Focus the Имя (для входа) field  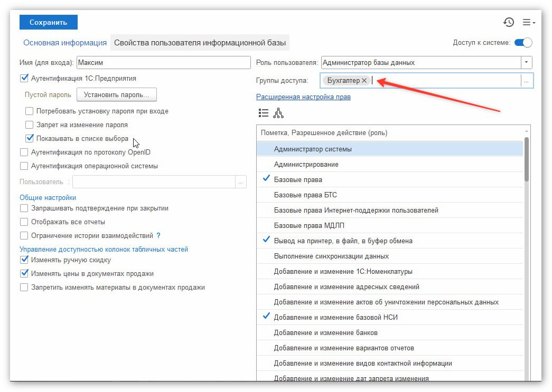coord(163,63)
